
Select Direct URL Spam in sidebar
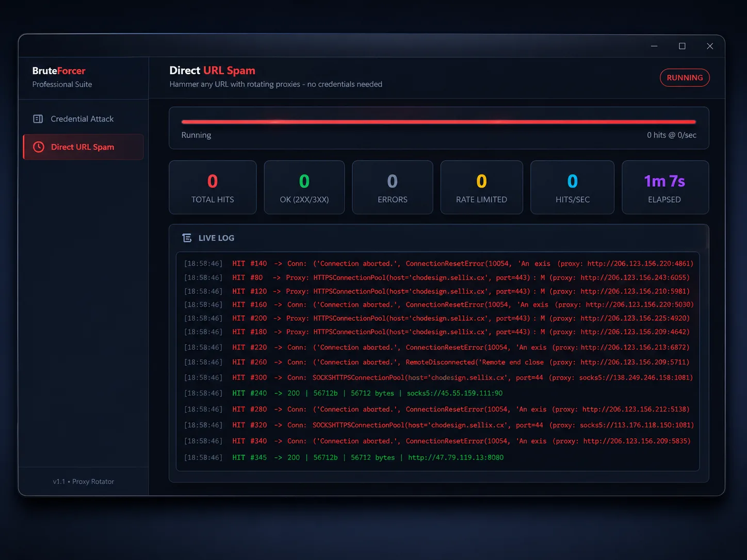[83, 147]
